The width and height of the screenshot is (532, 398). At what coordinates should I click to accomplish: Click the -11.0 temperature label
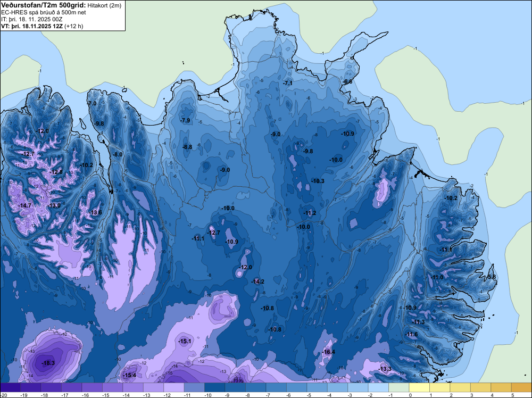[437, 277]
